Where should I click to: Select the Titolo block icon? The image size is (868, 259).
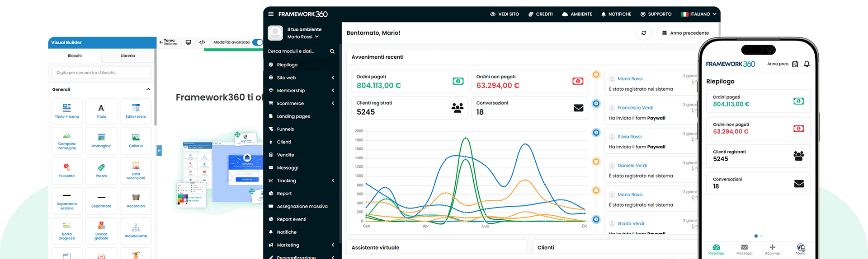click(101, 111)
